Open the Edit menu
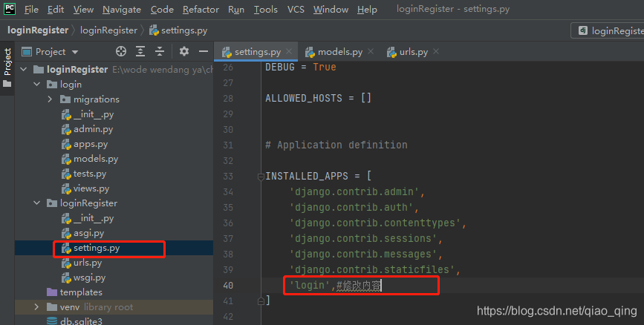The height and width of the screenshot is (325, 644). [56, 10]
